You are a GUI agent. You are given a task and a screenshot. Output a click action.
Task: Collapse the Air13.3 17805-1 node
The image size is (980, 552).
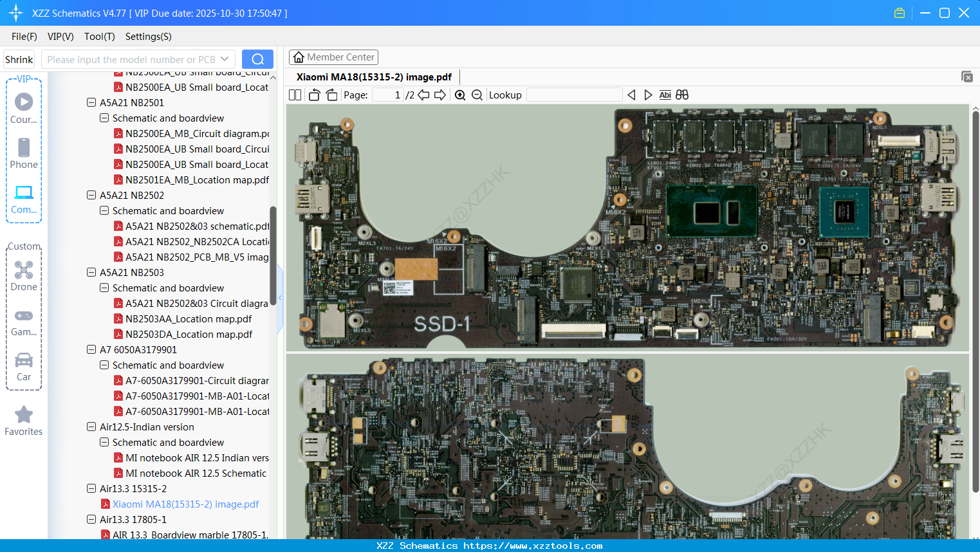(91, 520)
